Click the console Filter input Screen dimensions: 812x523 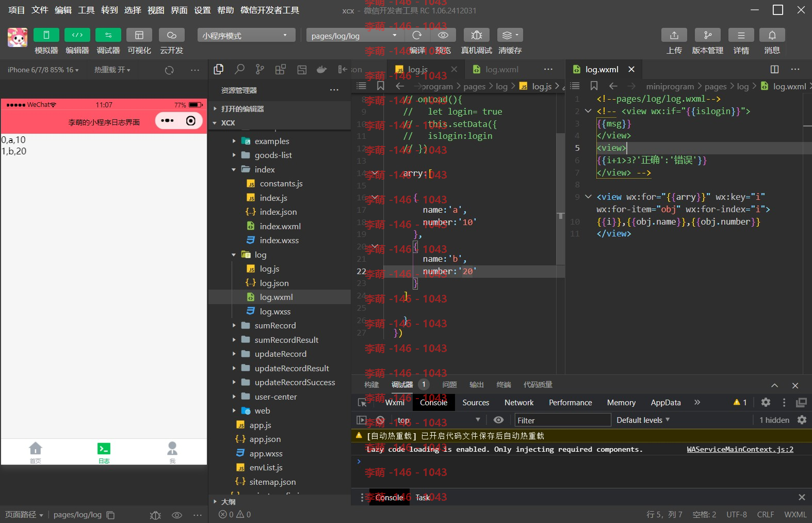(x=563, y=420)
